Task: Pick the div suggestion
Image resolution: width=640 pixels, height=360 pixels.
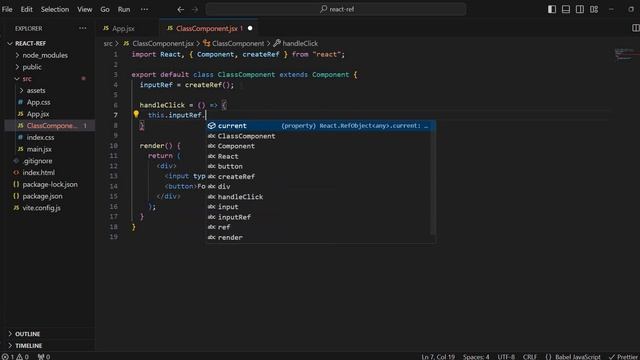Action: point(320,187)
